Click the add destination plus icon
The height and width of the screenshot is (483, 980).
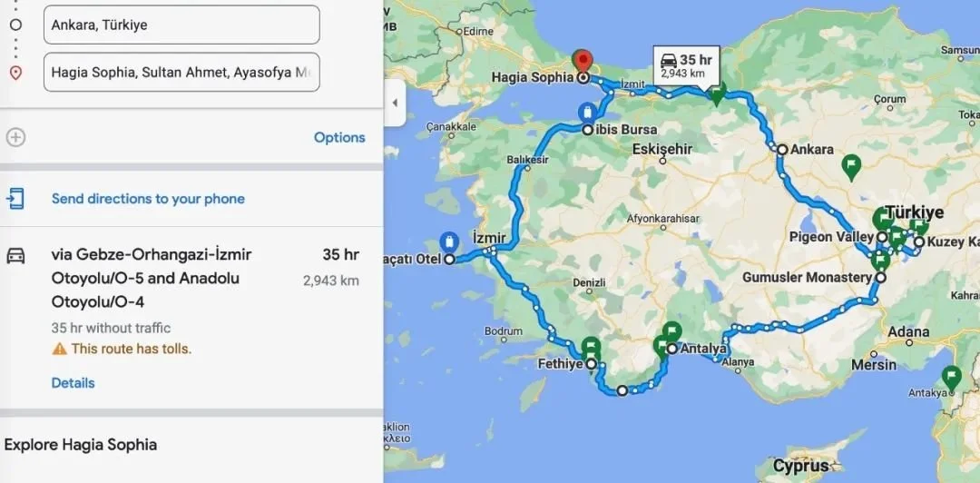coord(15,138)
